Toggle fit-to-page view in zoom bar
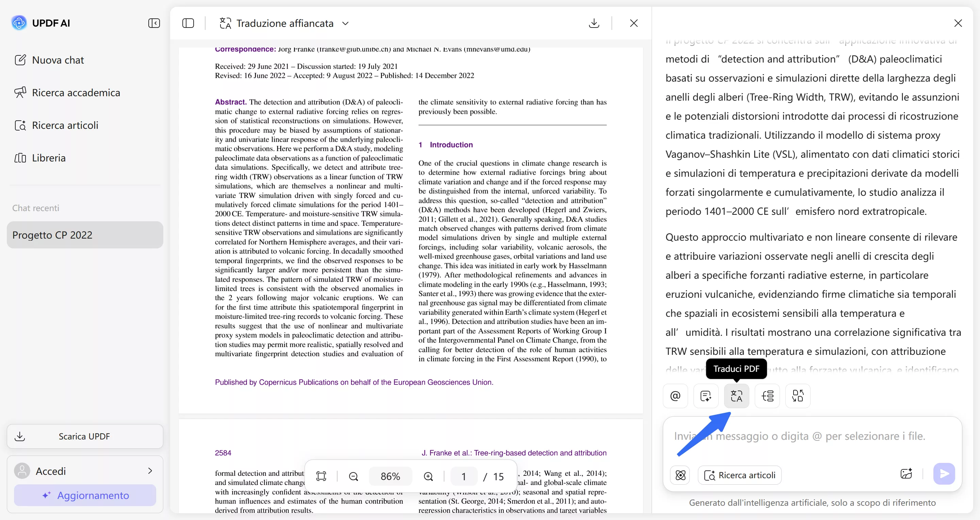Screen dimensions: 980x520 coord(322,476)
